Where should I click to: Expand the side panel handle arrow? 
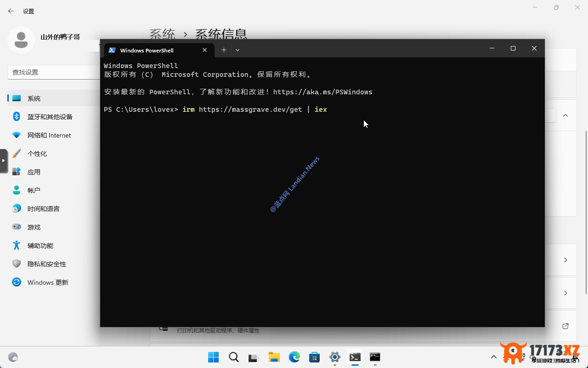[4, 161]
